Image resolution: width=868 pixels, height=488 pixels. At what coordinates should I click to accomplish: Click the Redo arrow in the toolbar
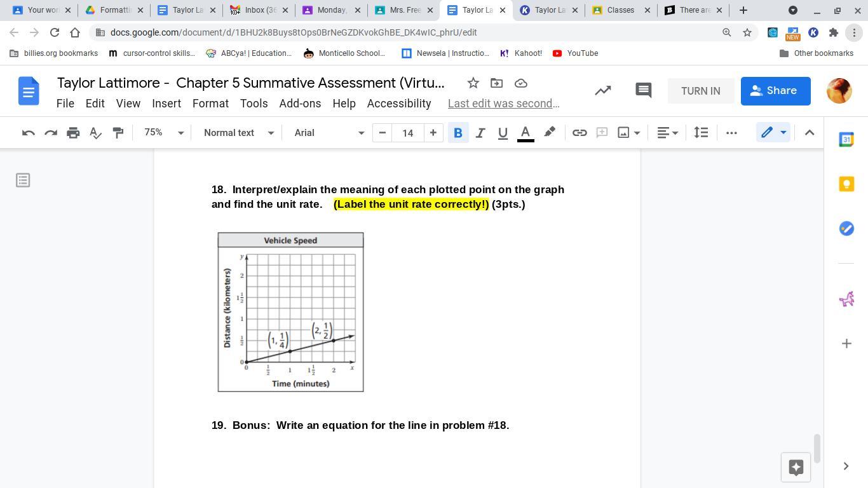[51, 133]
